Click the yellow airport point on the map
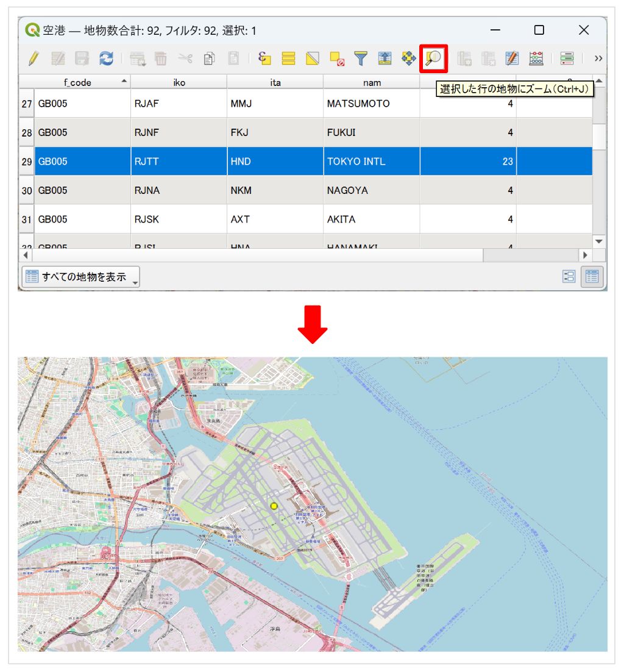The height and width of the screenshot is (672, 624). click(x=274, y=506)
